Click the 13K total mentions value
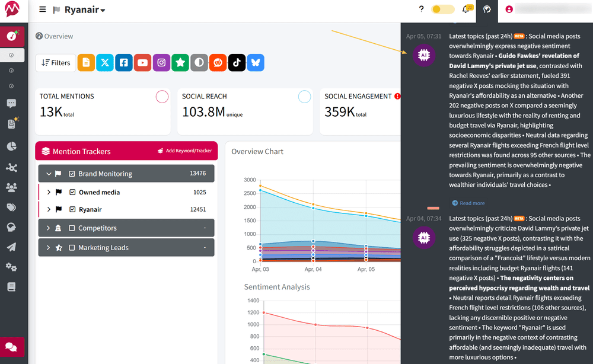The width and height of the screenshot is (593, 364). pyautogui.click(x=51, y=112)
